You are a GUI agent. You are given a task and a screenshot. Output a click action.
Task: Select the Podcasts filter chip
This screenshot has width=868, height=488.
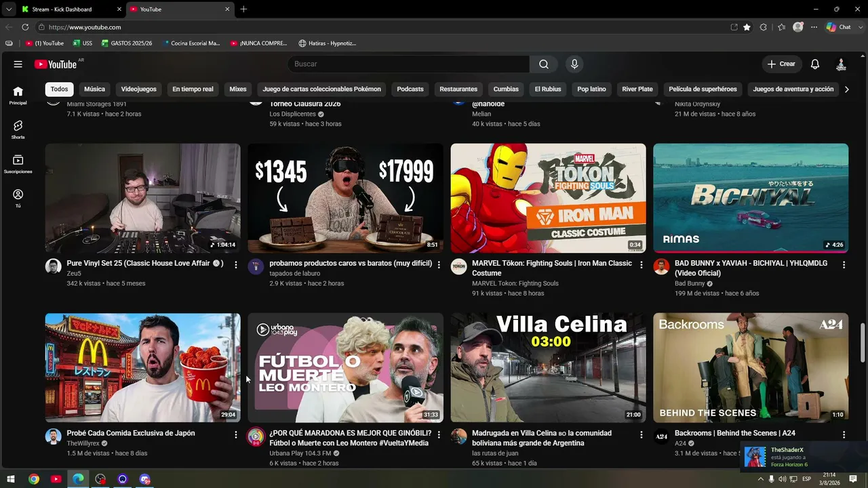click(x=410, y=89)
